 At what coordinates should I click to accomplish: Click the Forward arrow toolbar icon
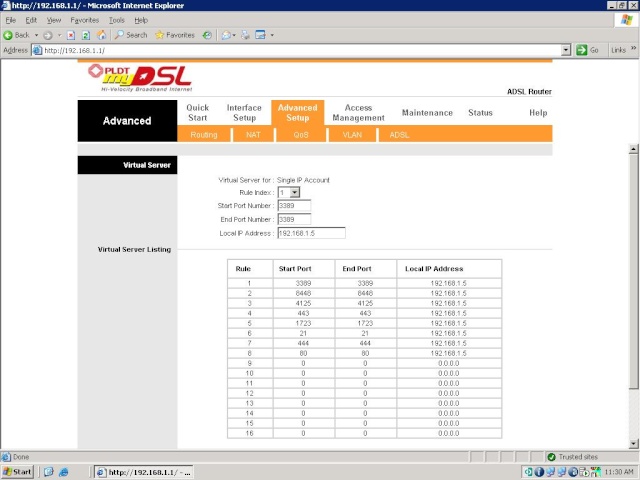point(48,35)
